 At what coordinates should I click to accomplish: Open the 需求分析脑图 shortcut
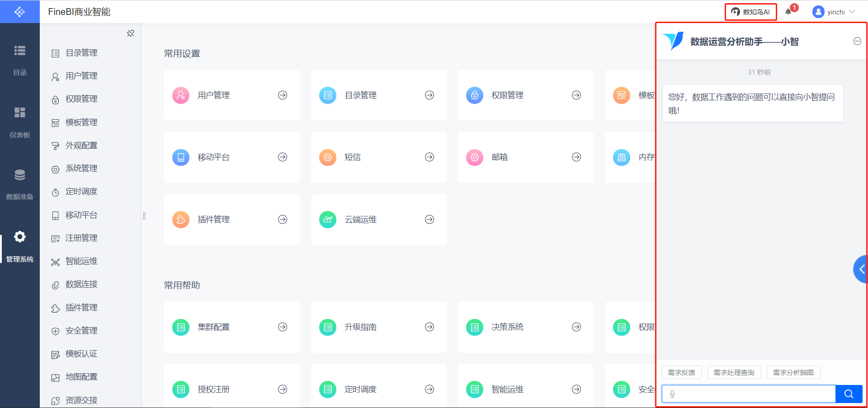(793, 372)
